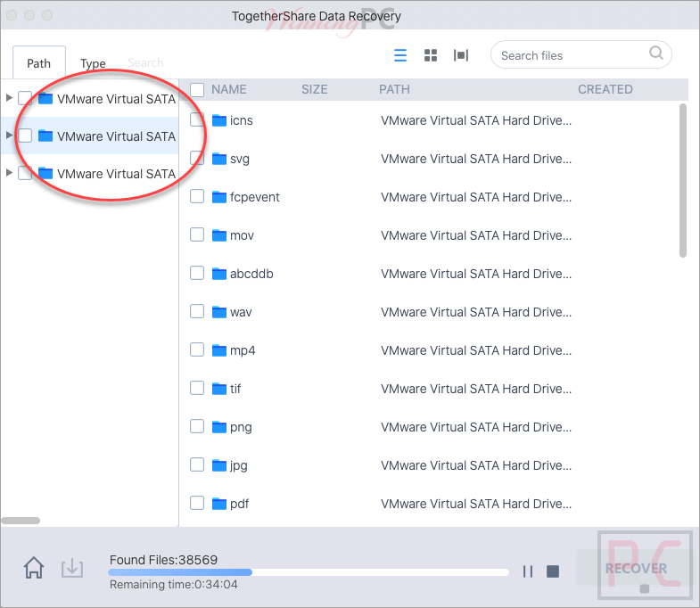Click the tree panel horizontal scrollbar
Image resolution: width=700 pixels, height=608 pixels.
pyautogui.click(x=21, y=521)
